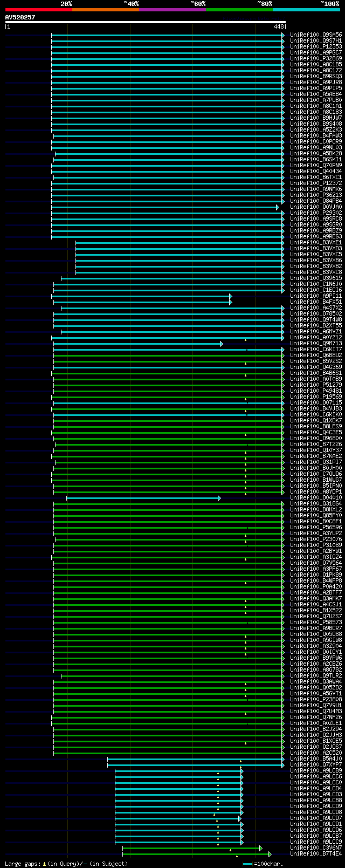Click the A9PI11 row alignment arrowhead
Viewport: 345px width, 868px height.
coord(230,296)
